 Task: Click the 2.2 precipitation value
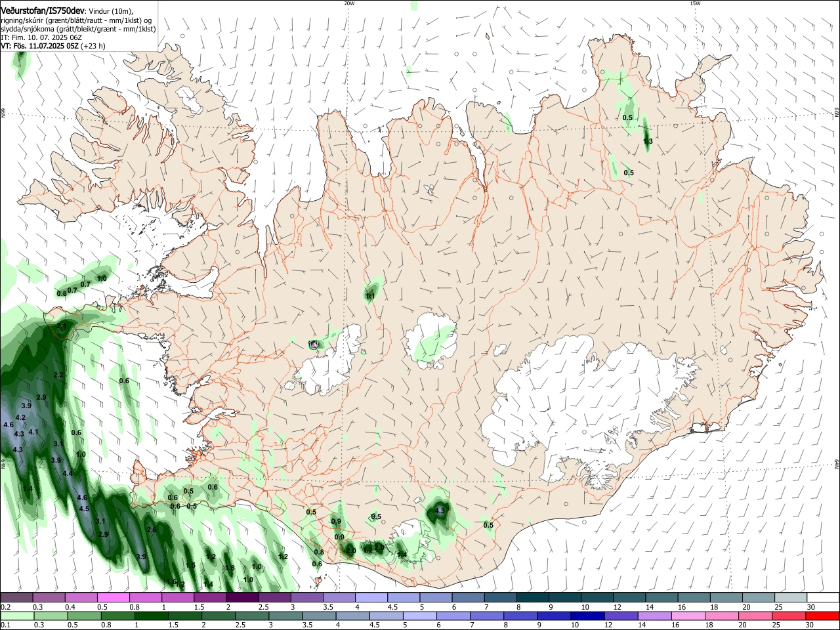pyautogui.click(x=58, y=375)
